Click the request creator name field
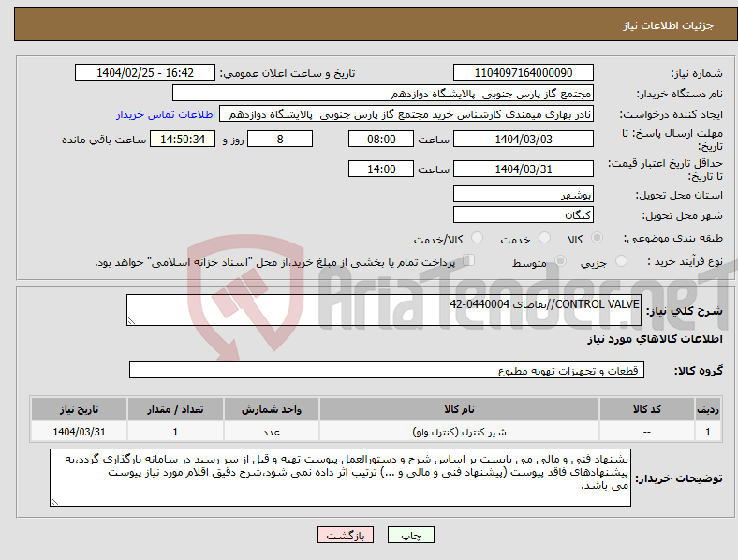The image size is (738, 560). click(x=406, y=114)
